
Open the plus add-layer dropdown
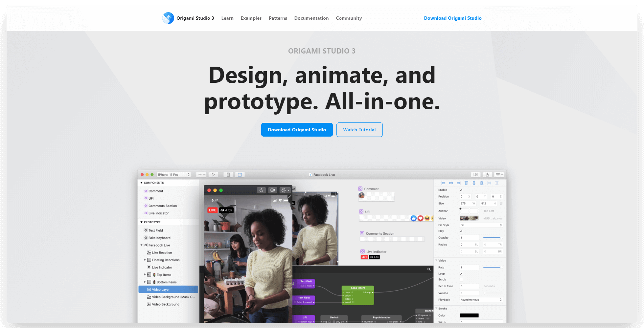click(201, 175)
